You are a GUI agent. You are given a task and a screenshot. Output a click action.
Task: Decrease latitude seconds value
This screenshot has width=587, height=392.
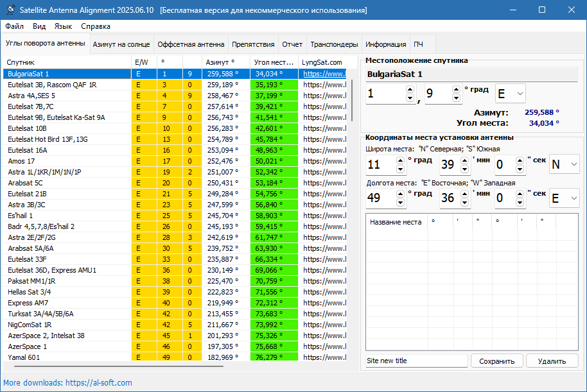(520, 169)
